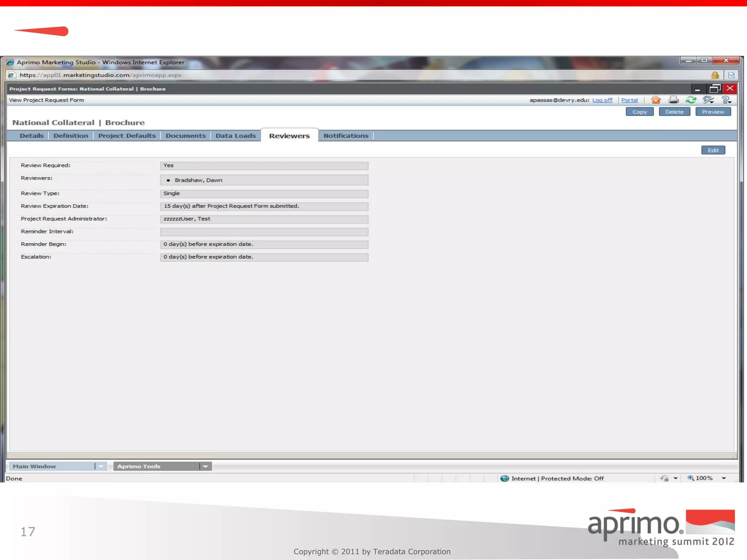The image size is (747, 560).
Task: Click the Edit button
Action: (x=713, y=150)
